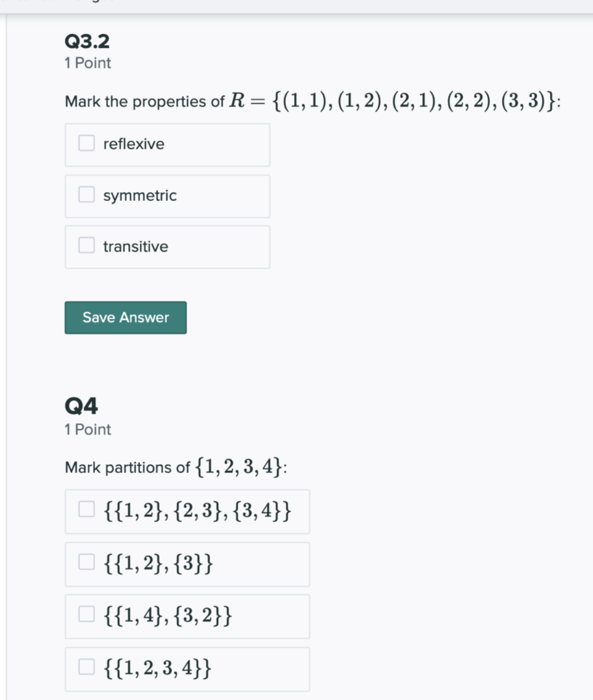Select the partition option {{1,2,3,4}}
Viewport: 593px width, 700px height.
point(85,664)
